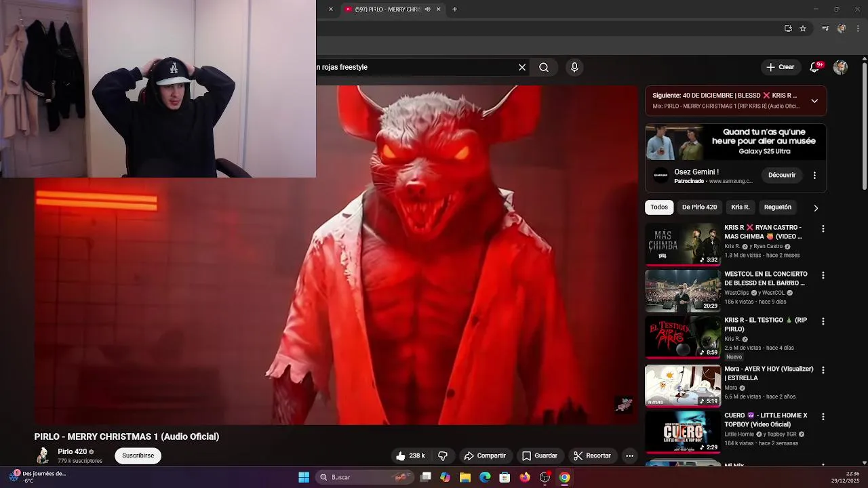Viewport: 868px width, 488px height.
Task: Open Microsoft Store from taskbar
Action: [505, 477]
